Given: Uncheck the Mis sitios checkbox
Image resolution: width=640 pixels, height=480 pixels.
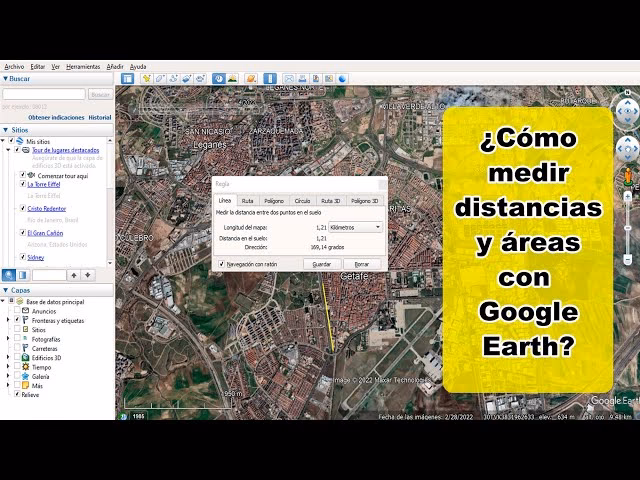Looking at the screenshot, I should pyautogui.click(x=11, y=141).
